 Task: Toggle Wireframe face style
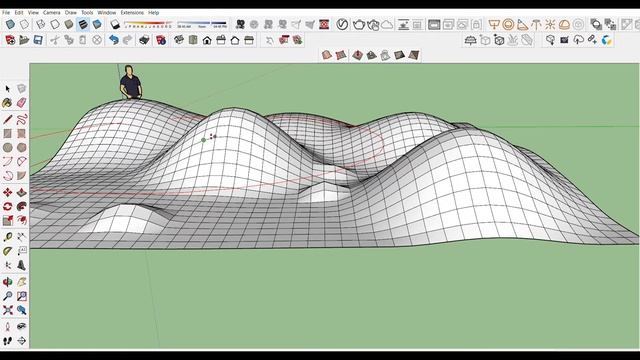[x=40, y=24]
